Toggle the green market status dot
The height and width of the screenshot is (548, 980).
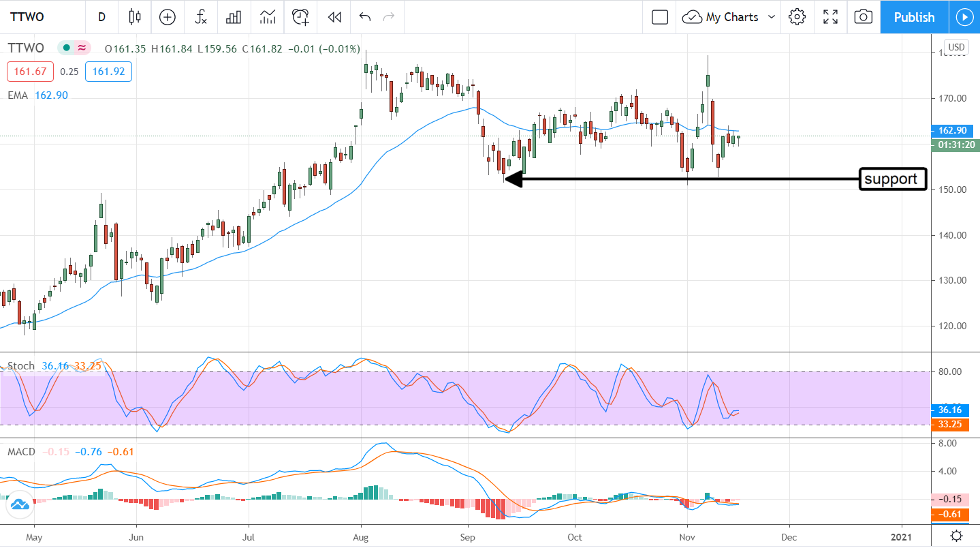coord(67,48)
